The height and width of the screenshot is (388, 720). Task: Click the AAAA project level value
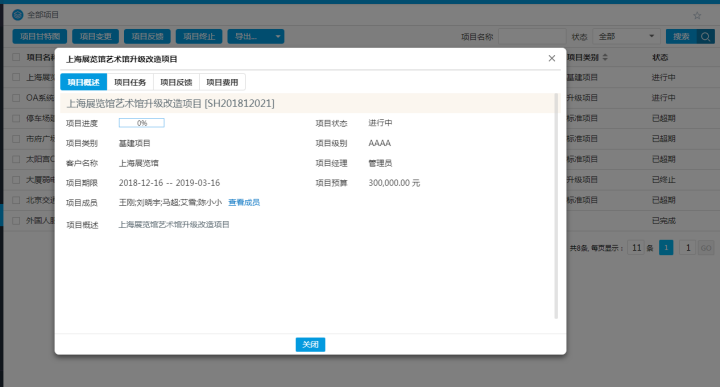coord(379,143)
